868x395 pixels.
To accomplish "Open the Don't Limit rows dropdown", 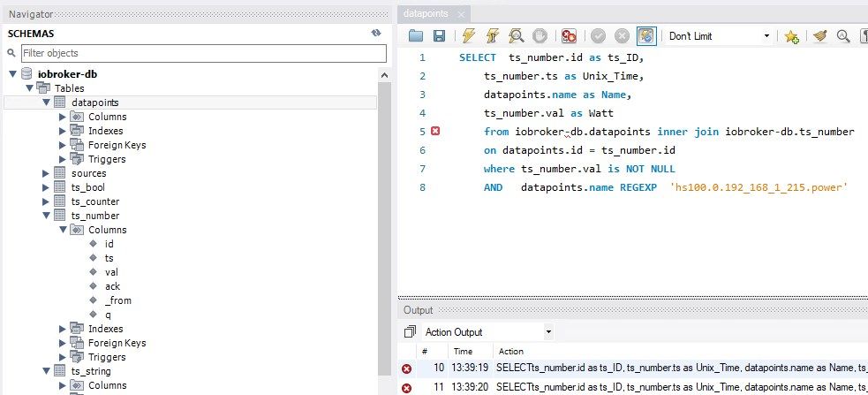I will (719, 36).
